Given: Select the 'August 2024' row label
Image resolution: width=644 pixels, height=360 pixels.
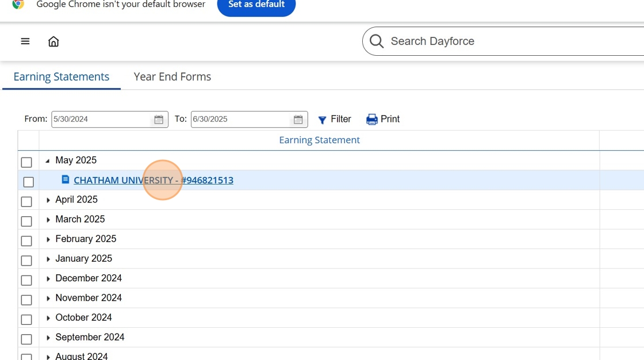Looking at the screenshot, I should point(82,356).
